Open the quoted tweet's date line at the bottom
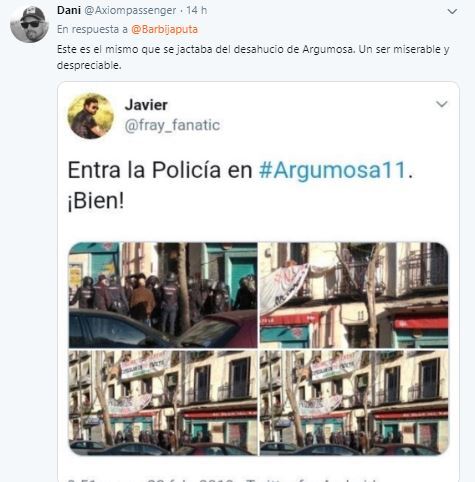The image size is (475, 482). 223,480
